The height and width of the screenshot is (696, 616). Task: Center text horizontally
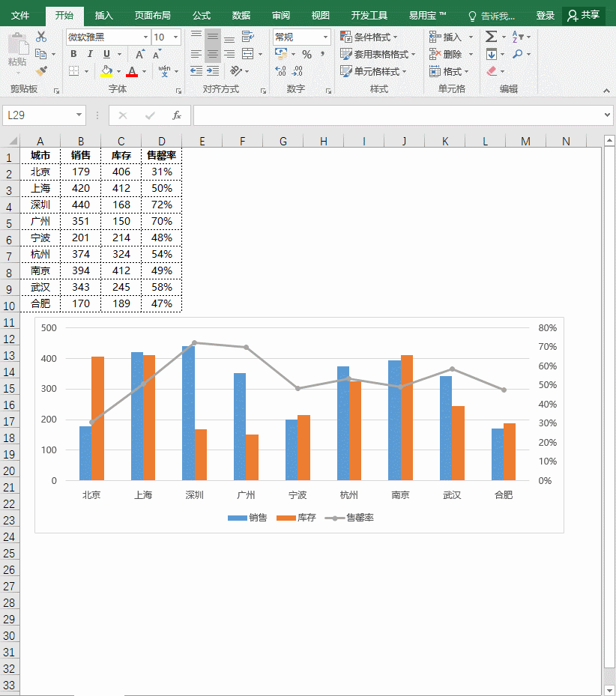click(x=213, y=54)
